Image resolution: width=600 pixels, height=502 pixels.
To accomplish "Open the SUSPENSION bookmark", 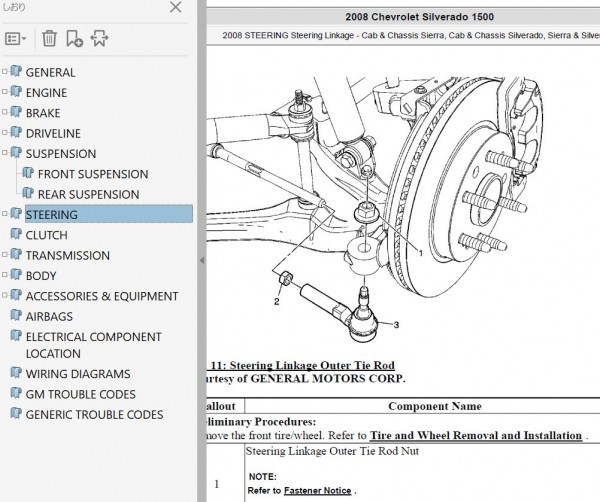I will [61, 153].
